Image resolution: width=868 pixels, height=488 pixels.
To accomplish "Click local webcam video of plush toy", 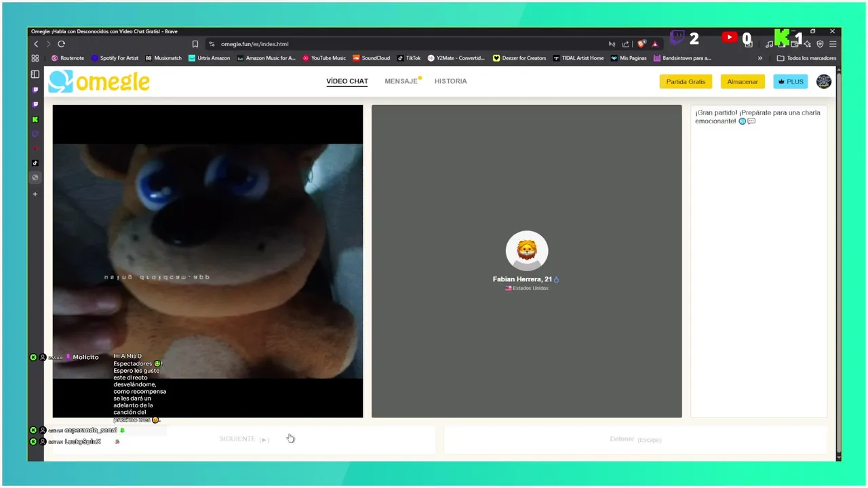I will (x=208, y=261).
